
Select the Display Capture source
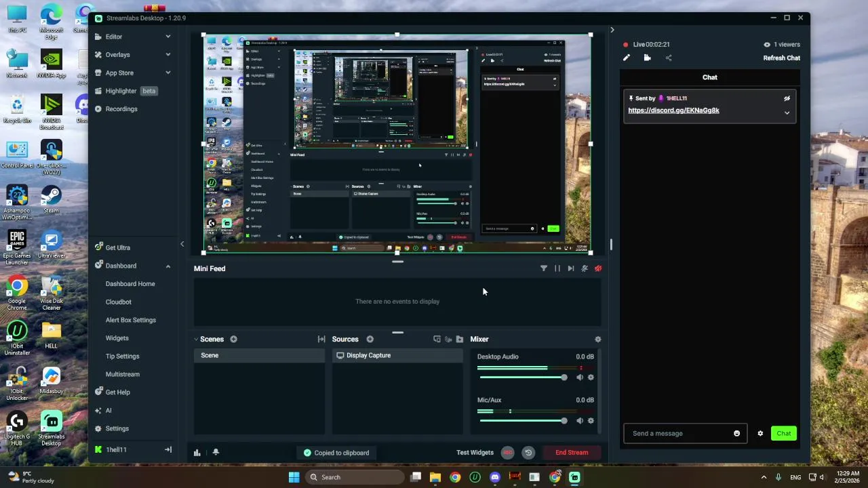(397, 355)
